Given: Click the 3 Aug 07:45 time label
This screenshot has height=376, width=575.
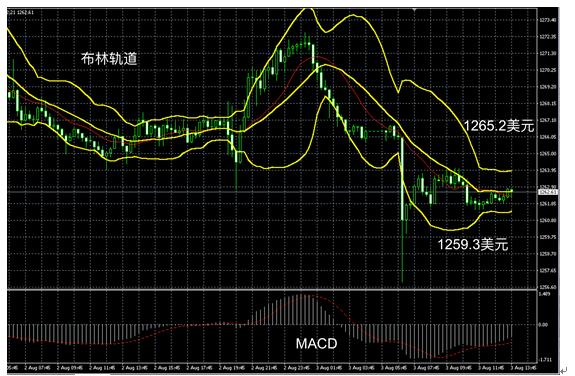Looking at the screenshot, I should pyautogui.click(x=425, y=368).
